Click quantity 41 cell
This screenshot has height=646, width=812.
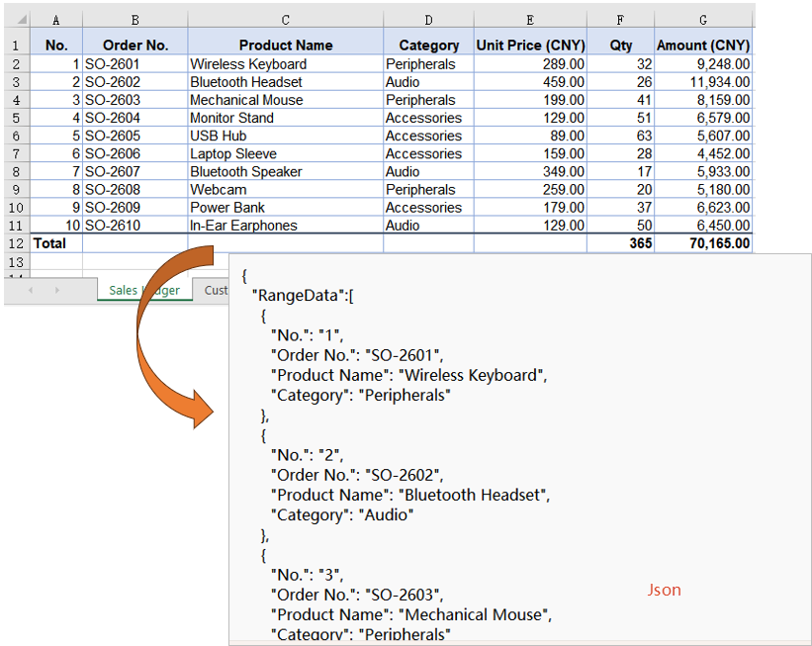[620, 100]
